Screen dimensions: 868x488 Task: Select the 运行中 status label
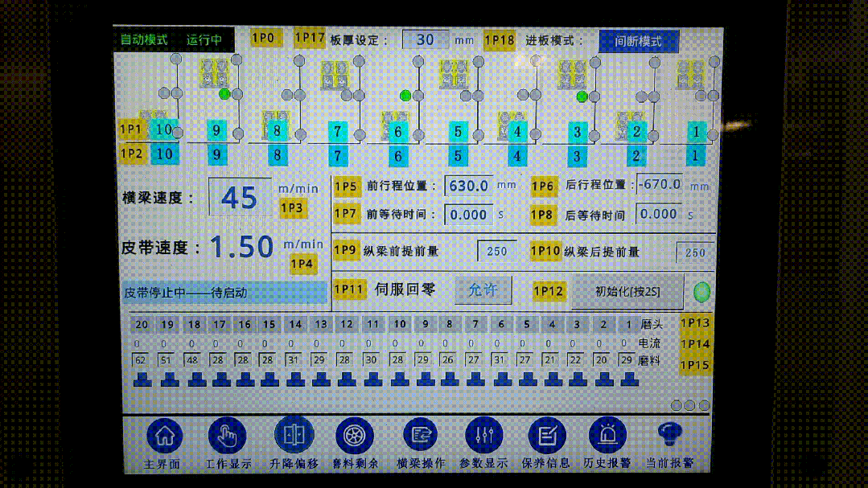tap(203, 37)
